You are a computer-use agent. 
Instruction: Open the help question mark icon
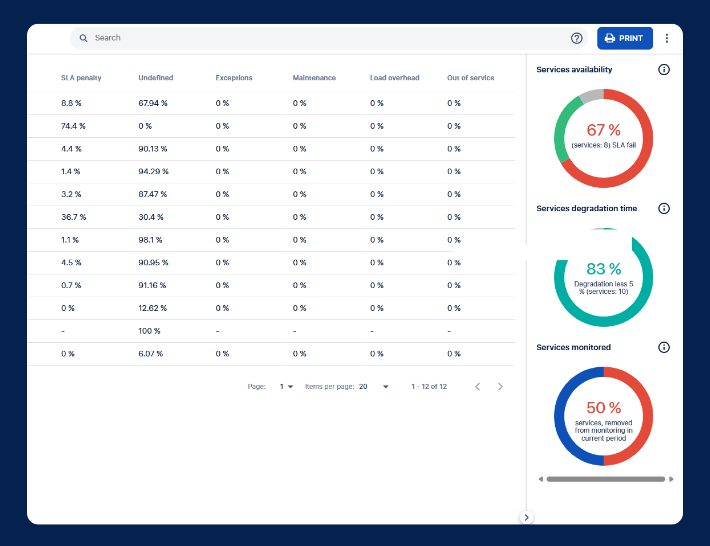pyautogui.click(x=576, y=38)
